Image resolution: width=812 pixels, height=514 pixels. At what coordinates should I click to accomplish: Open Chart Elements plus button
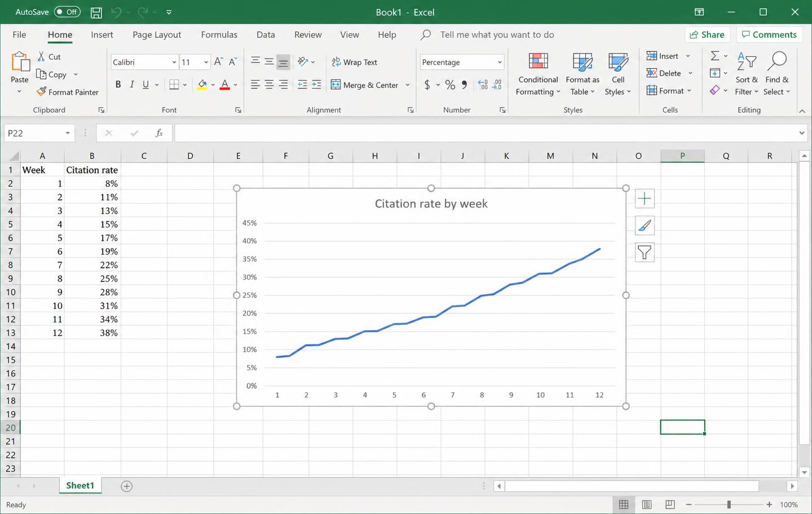pos(645,198)
